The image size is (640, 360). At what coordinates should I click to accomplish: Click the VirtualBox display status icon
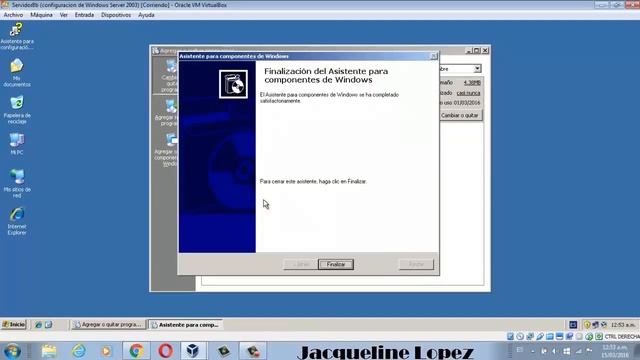click(560, 336)
